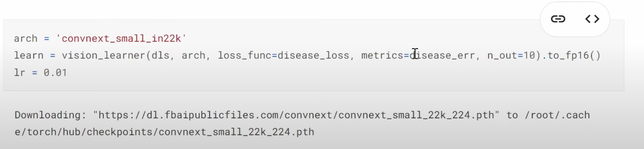644x149 pixels.
Task: Click the 'convnext_small_in22k' string literal
Action: (121, 39)
